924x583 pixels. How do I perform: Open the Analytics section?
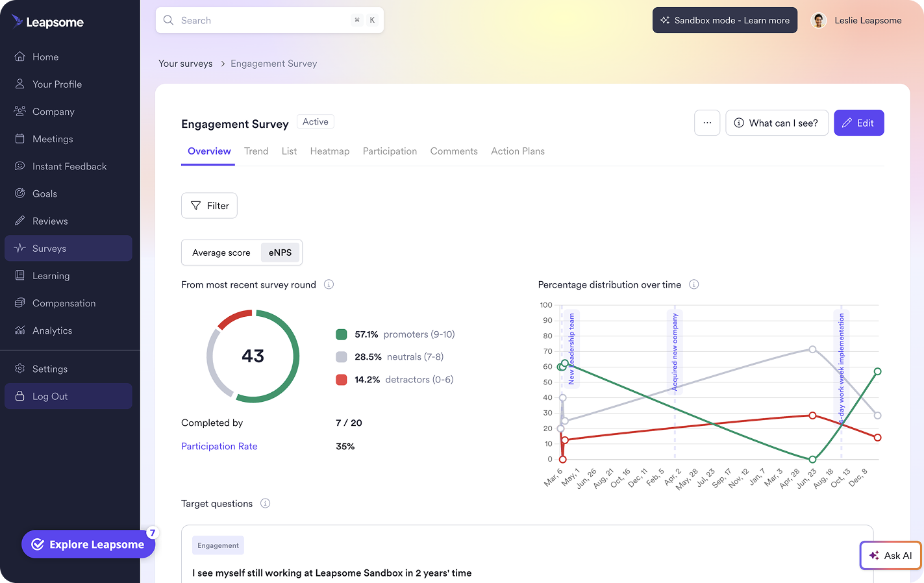(x=19, y=330)
